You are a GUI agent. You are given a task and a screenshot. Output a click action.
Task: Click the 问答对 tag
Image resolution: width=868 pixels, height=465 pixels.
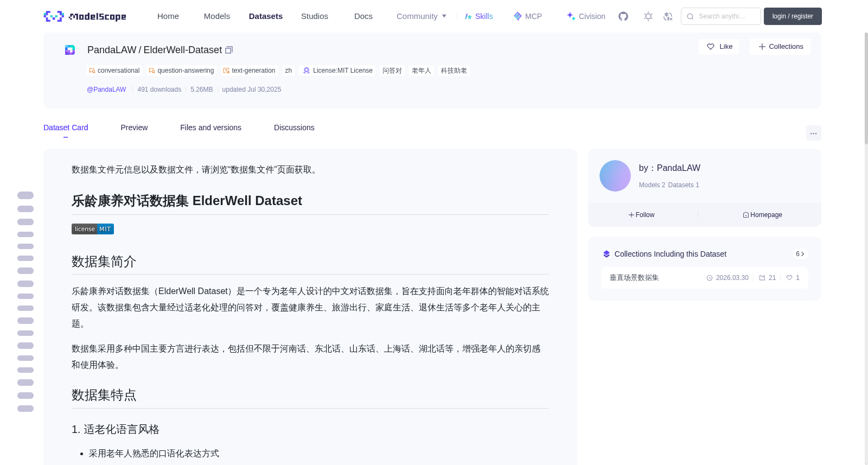tap(392, 71)
